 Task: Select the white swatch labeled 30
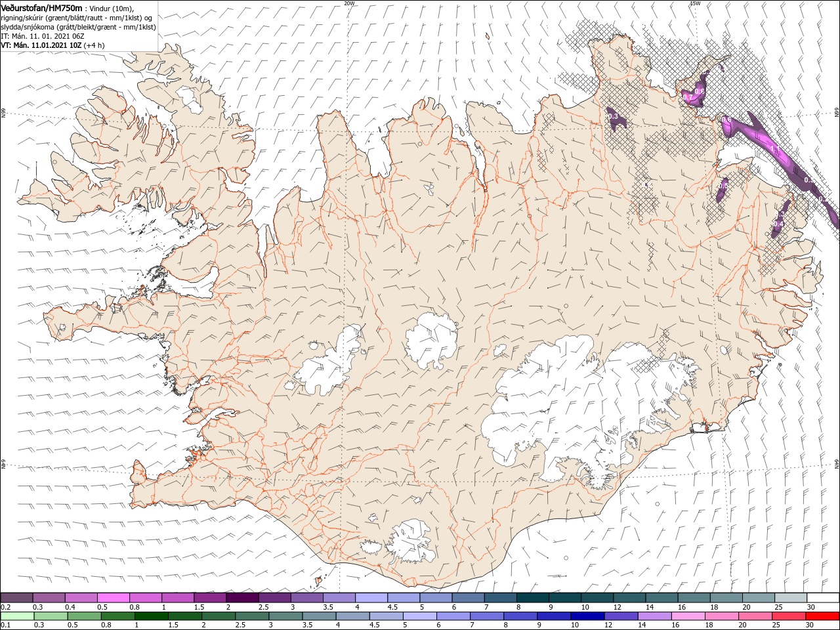(823, 597)
